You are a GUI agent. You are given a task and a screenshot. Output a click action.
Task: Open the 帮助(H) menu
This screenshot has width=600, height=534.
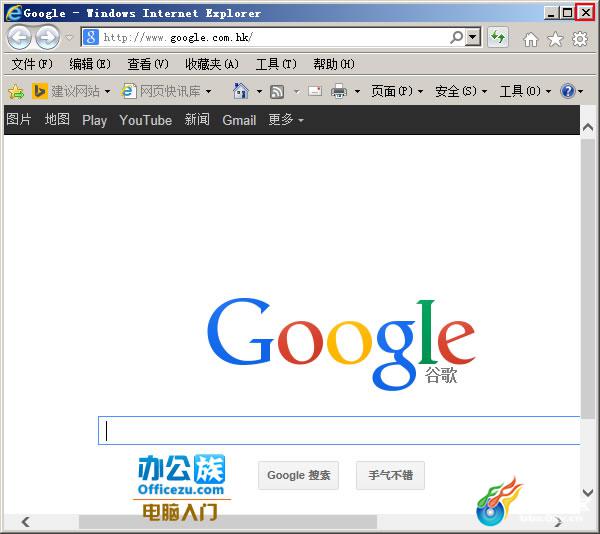tap(334, 64)
